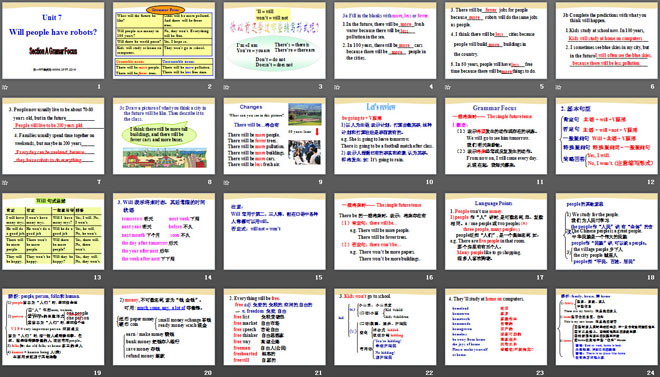Click the animation star under slide 9
The height and width of the screenshot is (377, 660).
227,183
